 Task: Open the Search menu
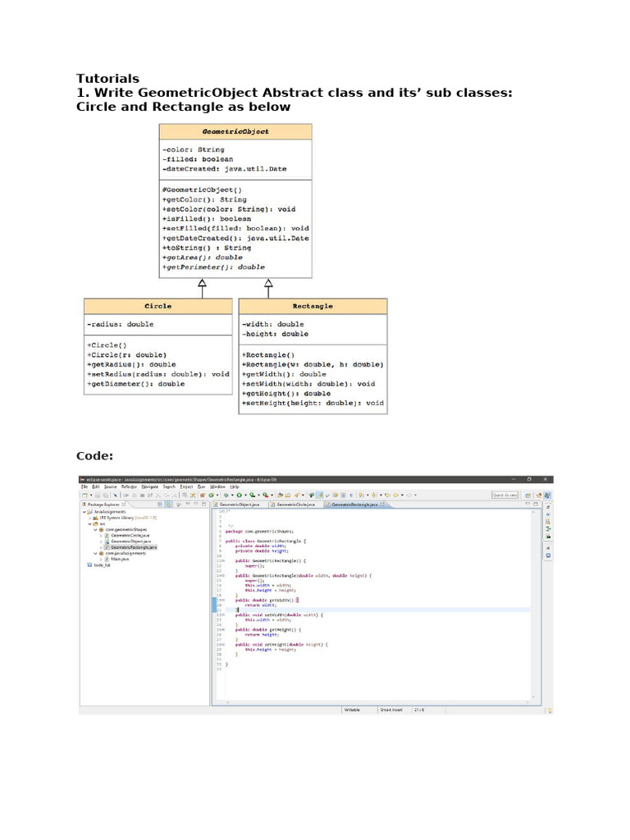[x=169, y=486]
